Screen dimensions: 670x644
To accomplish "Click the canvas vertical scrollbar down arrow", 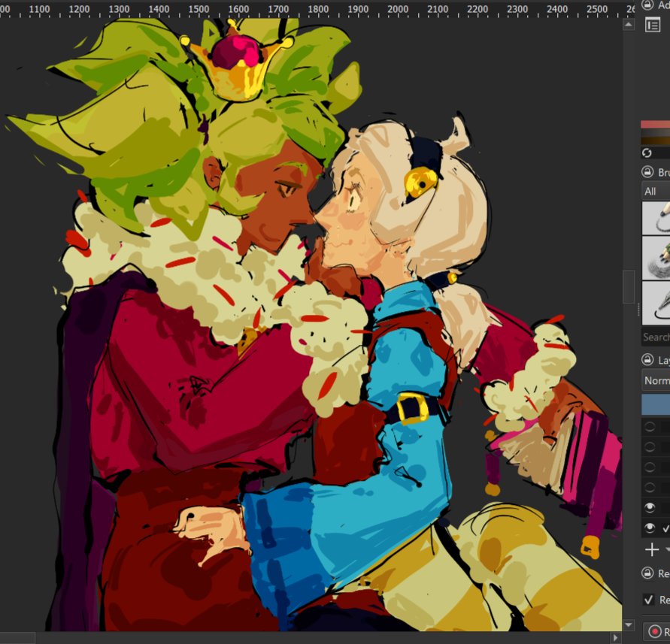I will pos(629,624).
